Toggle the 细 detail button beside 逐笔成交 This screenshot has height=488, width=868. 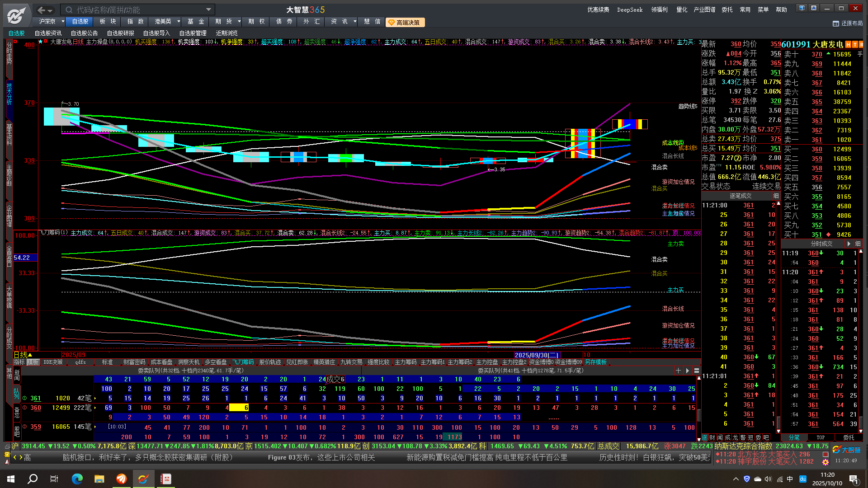coord(776,196)
